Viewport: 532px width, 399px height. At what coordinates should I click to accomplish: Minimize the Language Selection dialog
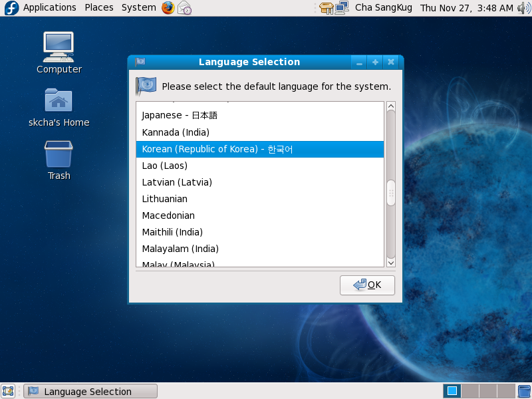coord(359,62)
